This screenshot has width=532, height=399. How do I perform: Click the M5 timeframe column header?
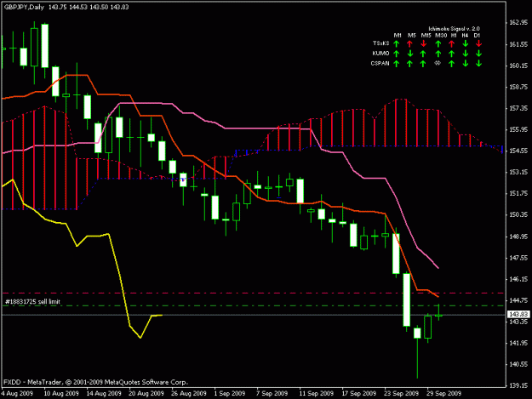tap(411, 35)
